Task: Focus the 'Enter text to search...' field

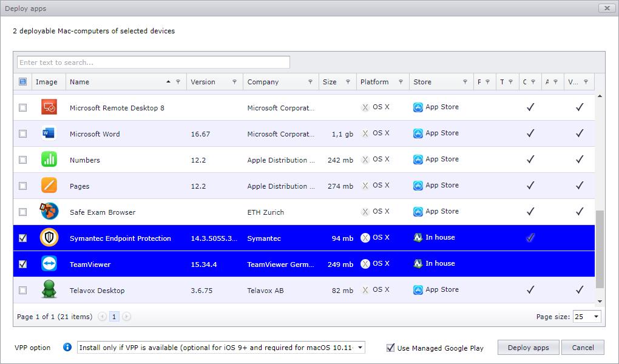Action: (154, 62)
